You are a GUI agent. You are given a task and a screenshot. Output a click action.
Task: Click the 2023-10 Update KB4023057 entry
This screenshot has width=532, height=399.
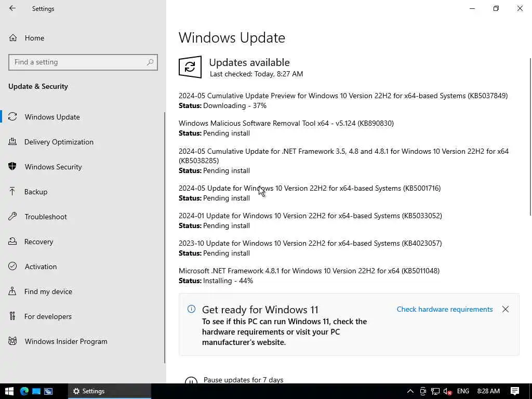310,243
